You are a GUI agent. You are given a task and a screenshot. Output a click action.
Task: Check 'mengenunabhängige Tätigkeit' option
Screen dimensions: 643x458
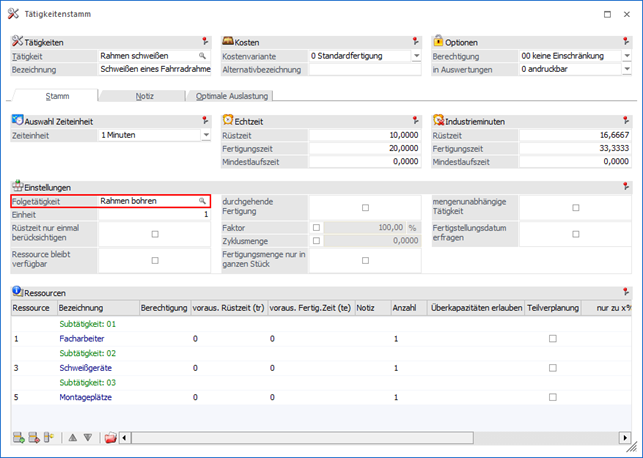(576, 207)
